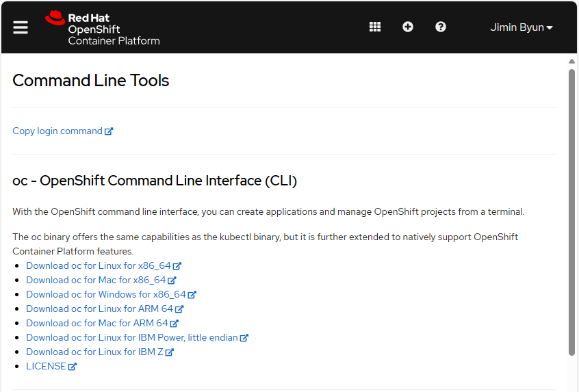Image resolution: width=579 pixels, height=392 pixels.
Task: Open the help question mark icon
Action: coord(441,27)
